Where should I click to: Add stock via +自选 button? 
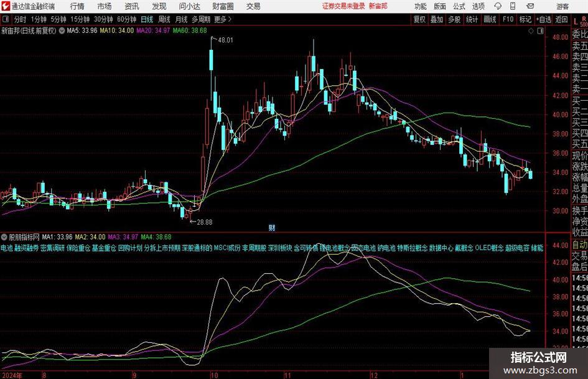click(x=543, y=19)
